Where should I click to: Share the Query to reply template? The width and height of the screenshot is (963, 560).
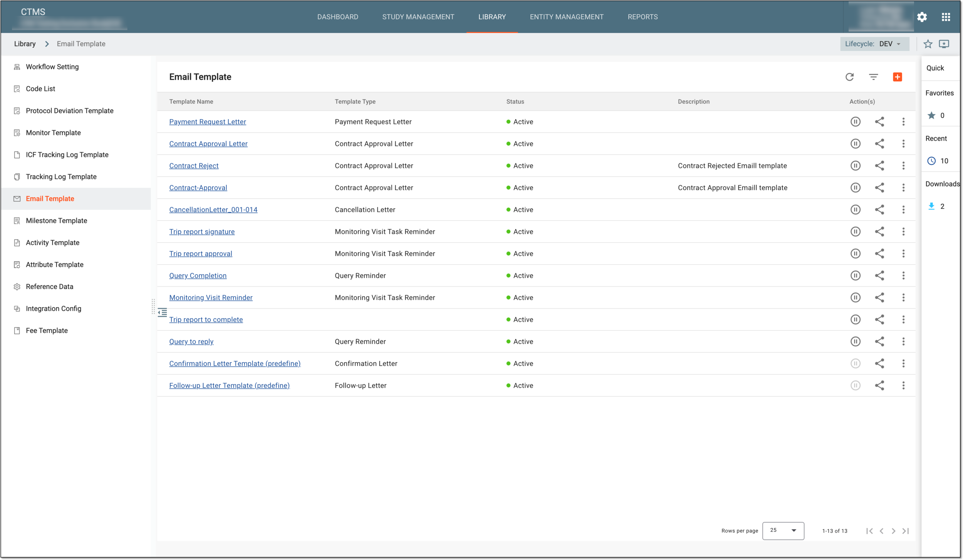[879, 341]
